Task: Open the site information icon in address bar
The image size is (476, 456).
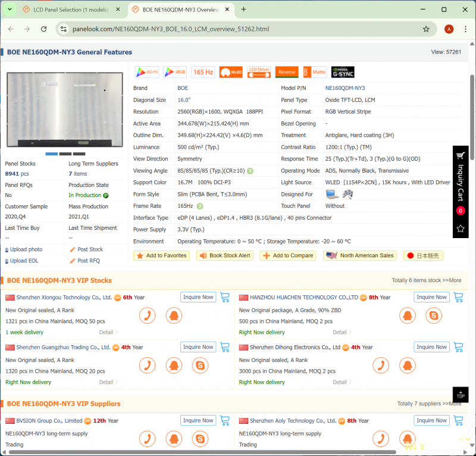Action: coord(64,29)
